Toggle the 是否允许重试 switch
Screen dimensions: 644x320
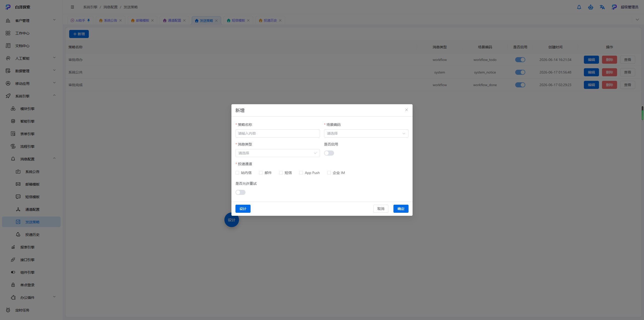click(240, 192)
